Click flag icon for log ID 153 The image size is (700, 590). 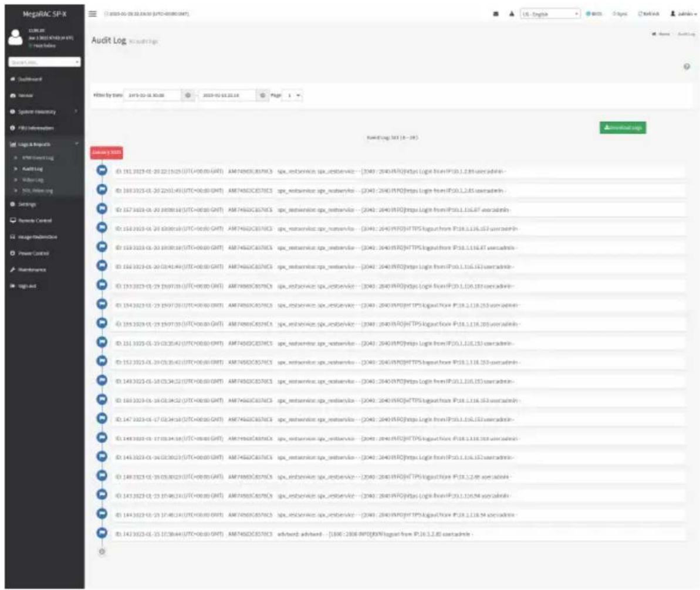[102, 284]
